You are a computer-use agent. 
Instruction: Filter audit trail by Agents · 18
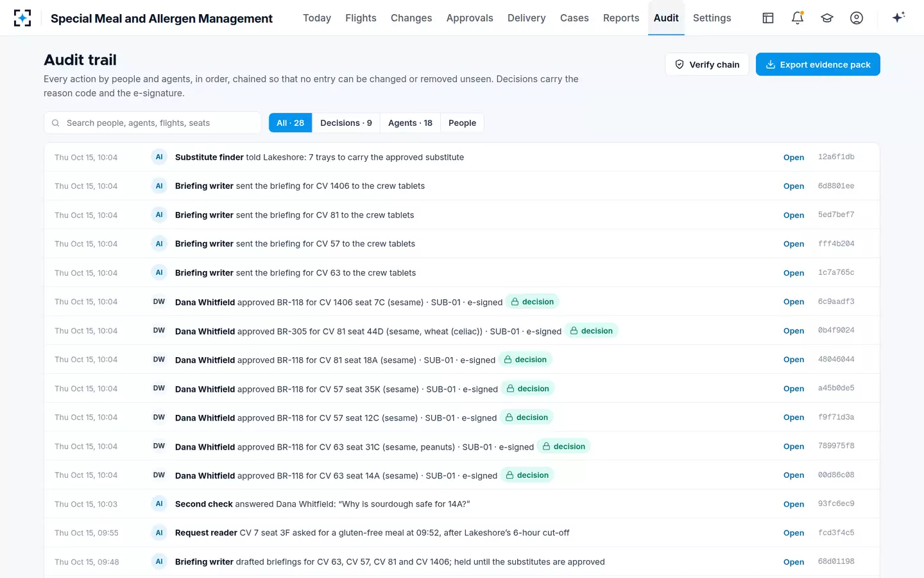(x=410, y=123)
